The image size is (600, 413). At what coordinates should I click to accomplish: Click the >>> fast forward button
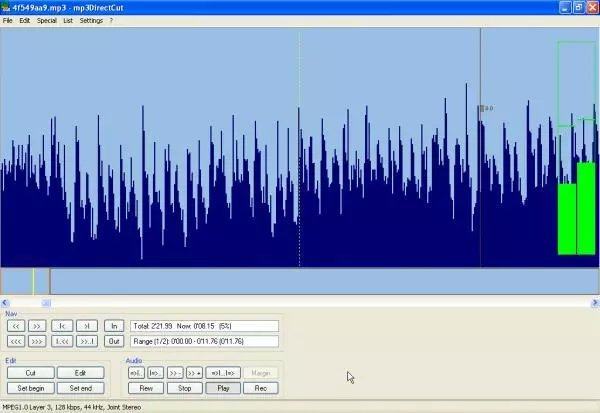click(x=37, y=341)
